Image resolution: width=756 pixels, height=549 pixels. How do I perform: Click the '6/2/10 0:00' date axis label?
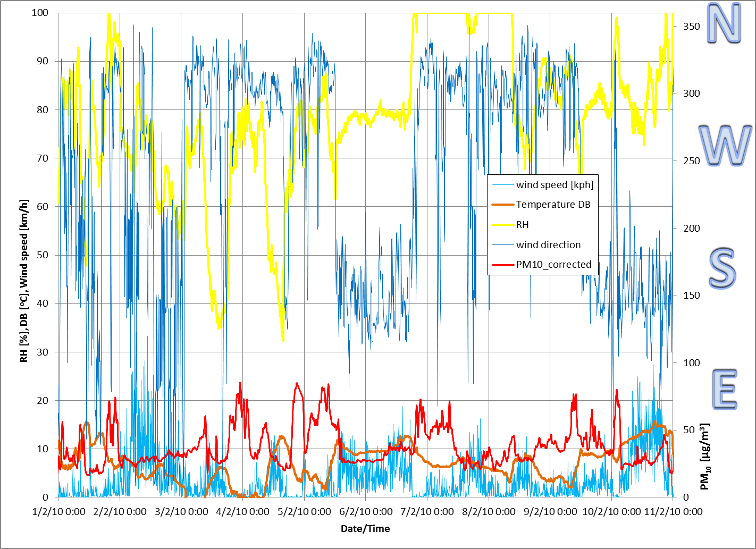pyautogui.click(x=366, y=512)
